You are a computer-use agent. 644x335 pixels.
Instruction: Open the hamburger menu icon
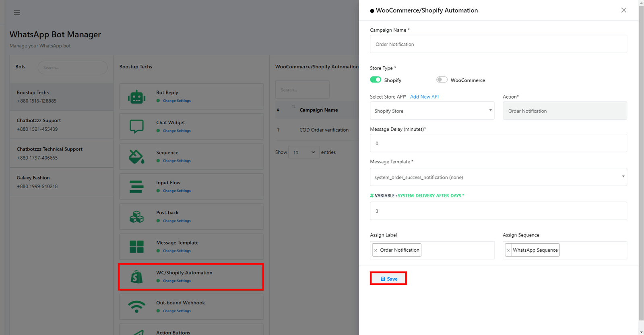pyautogui.click(x=17, y=12)
